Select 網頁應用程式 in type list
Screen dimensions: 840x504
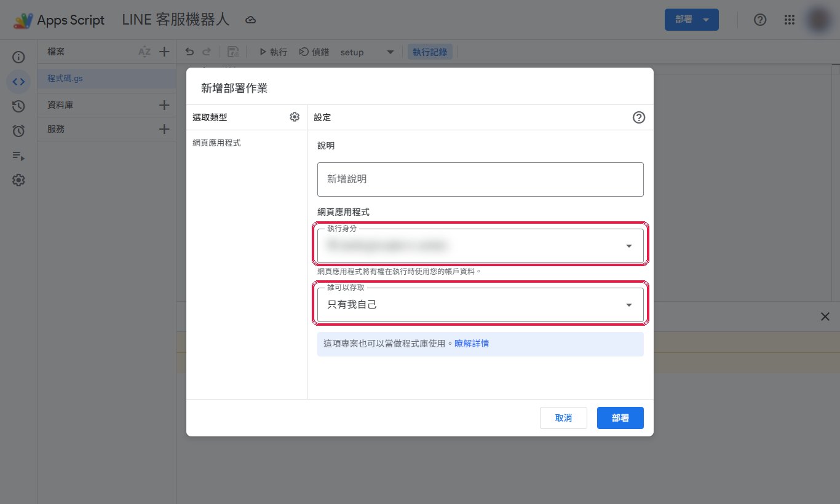tap(216, 143)
